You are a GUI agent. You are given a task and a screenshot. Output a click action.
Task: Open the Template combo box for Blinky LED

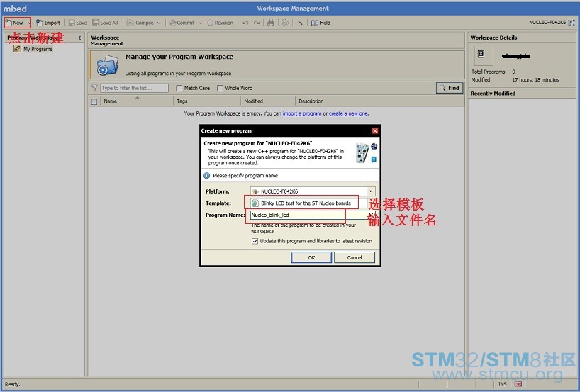[308, 203]
